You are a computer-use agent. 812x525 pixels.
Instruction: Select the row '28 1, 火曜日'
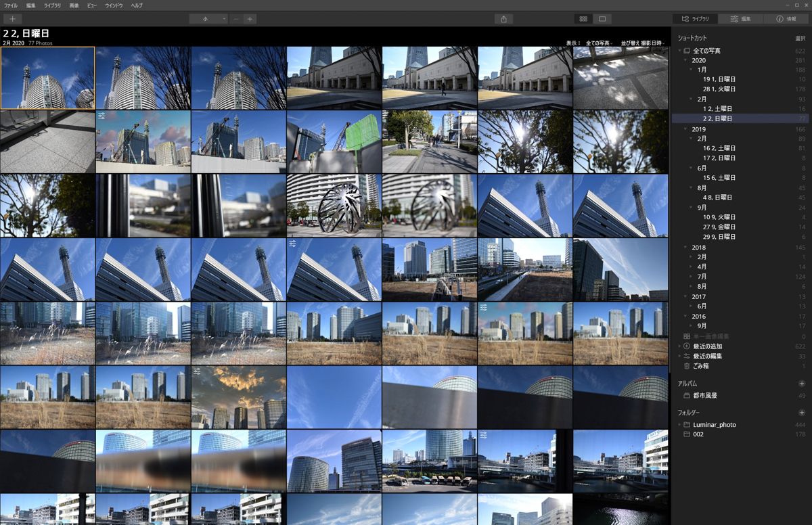(742, 89)
